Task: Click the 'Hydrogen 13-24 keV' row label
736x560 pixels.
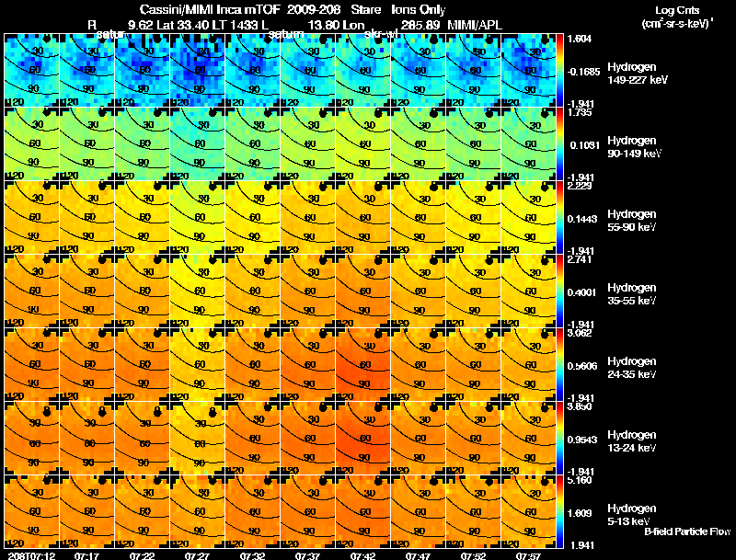Action: (x=632, y=441)
